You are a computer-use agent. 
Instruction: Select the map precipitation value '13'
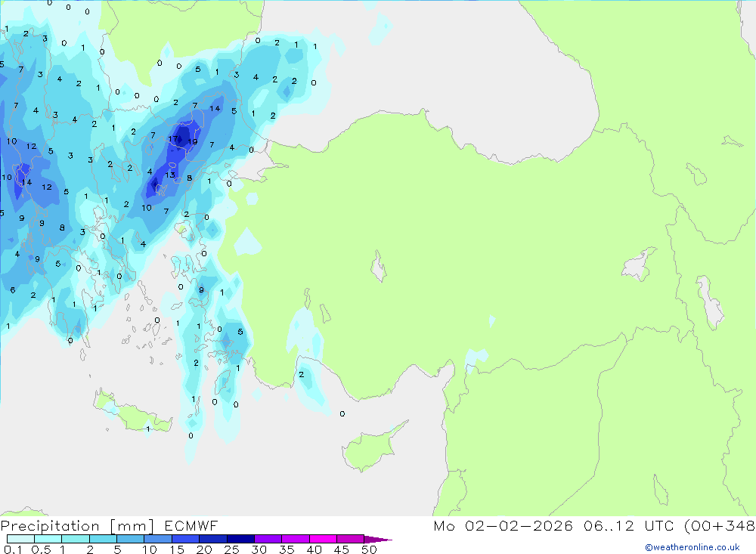(170, 175)
